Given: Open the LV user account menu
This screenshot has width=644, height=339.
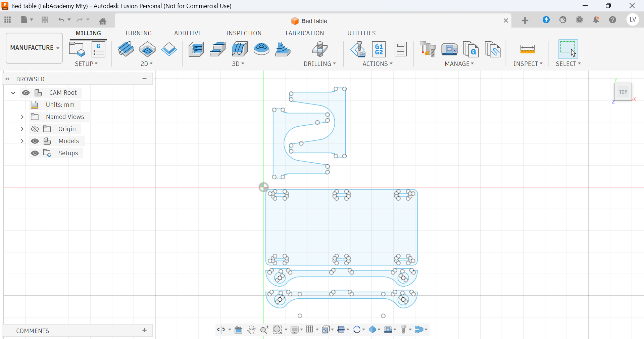Looking at the screenshot, I should [633, 20].
